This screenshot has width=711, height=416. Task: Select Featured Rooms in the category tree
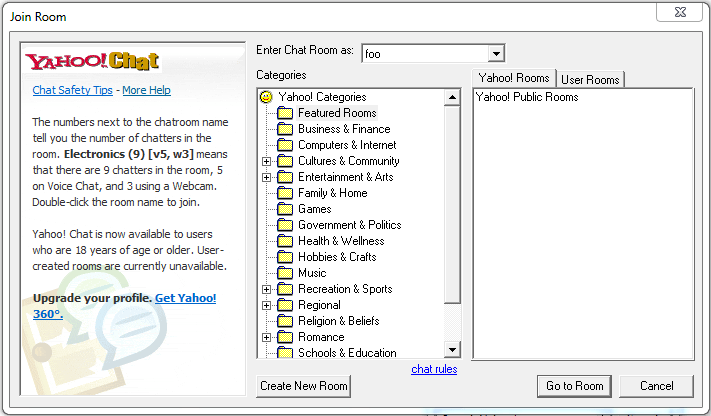click(x=337, y=113)
